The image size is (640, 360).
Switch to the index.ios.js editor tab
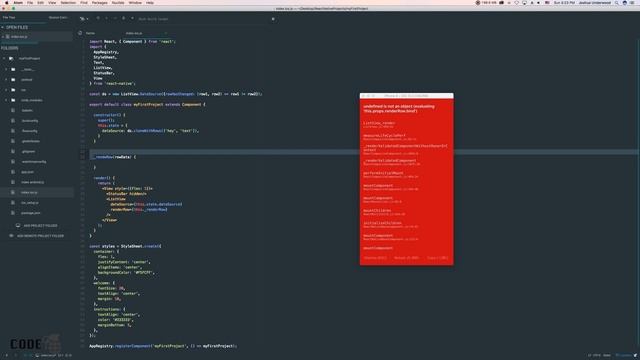134,33
